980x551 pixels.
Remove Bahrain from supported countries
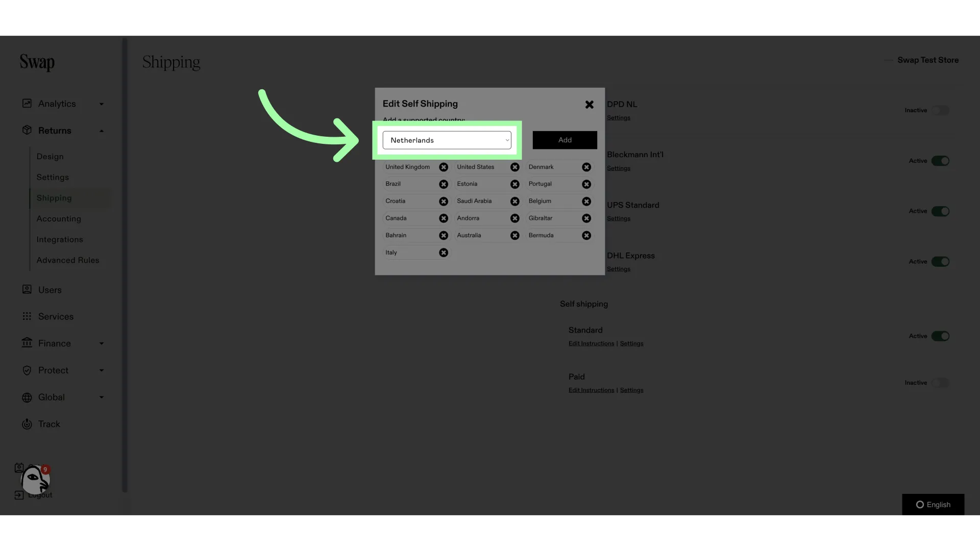pos(444,235)
